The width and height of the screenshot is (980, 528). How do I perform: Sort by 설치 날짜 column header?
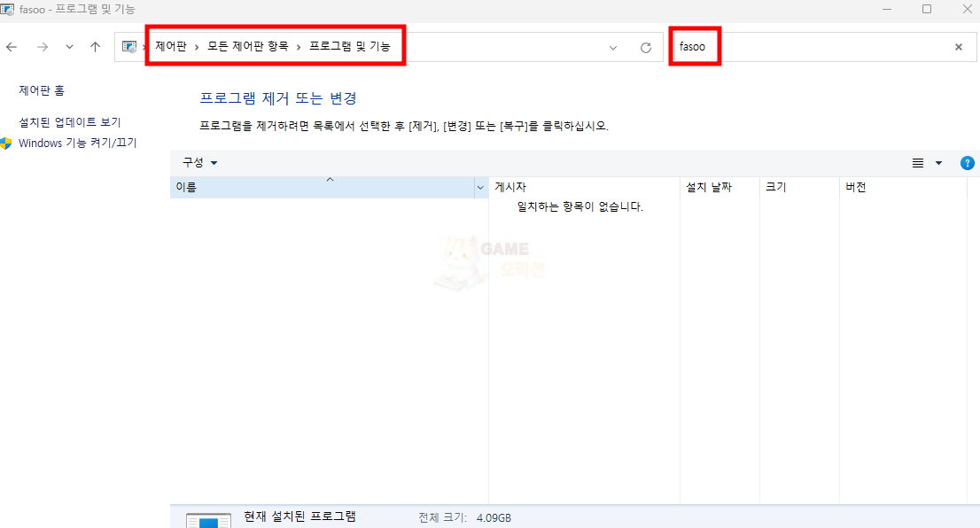coord(720,188)
